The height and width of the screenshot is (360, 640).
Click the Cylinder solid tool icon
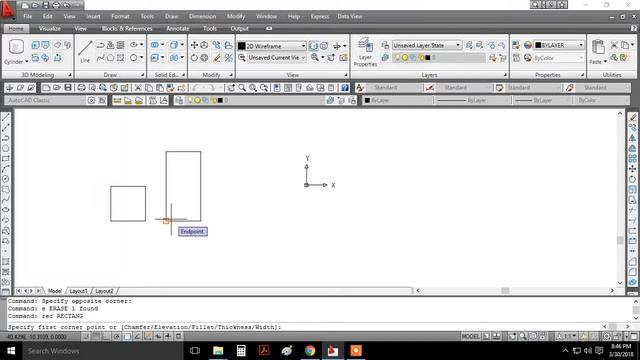16,47
